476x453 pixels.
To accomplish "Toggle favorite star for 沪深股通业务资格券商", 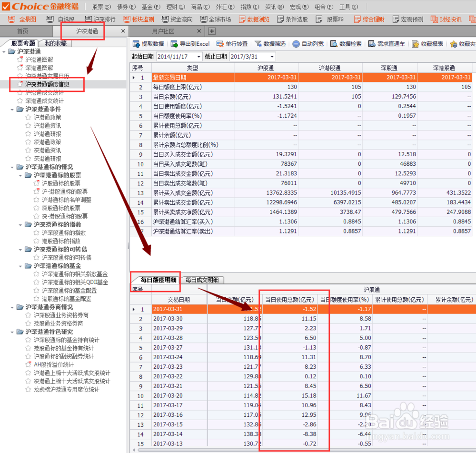I will tap(28, 315).
